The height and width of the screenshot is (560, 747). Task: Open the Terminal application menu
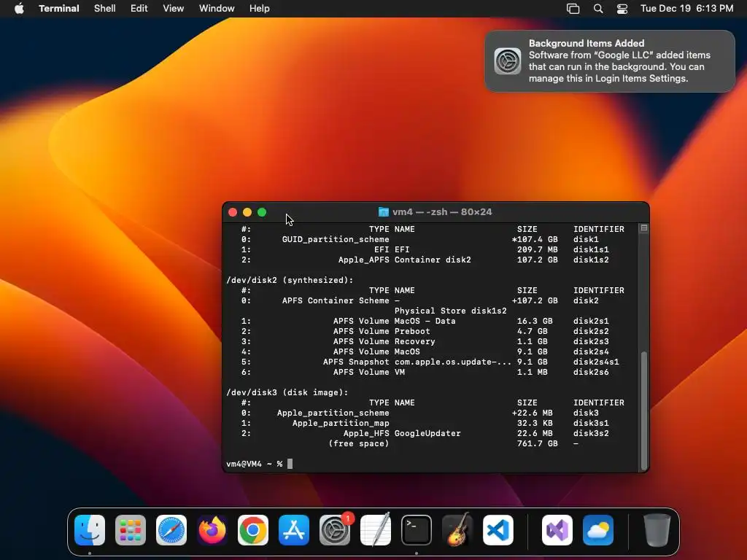pyautogui.click(x=59, y=9)
